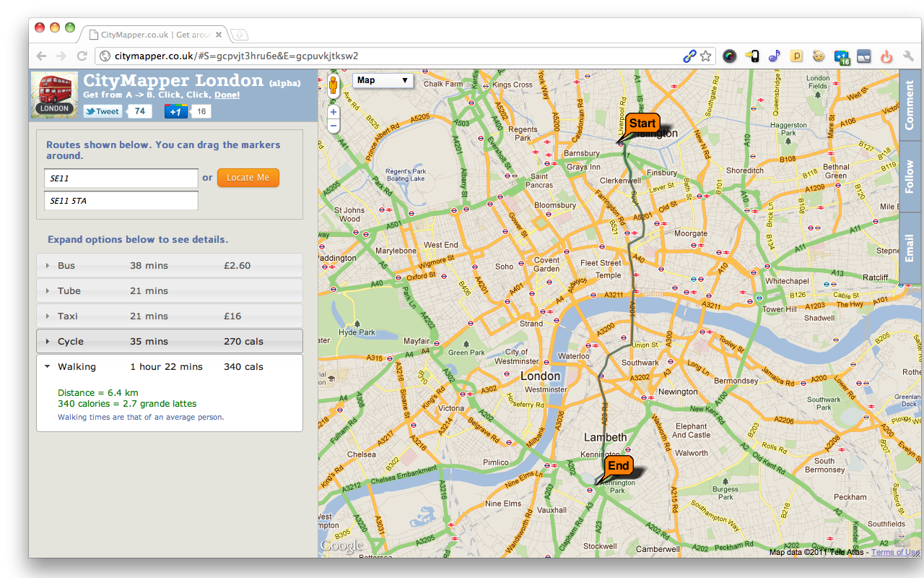Image resolution: width=924 pixels, height=578 pixels.
Task: Click the yellow 'p' extension icon
Action: click(796, 56)
